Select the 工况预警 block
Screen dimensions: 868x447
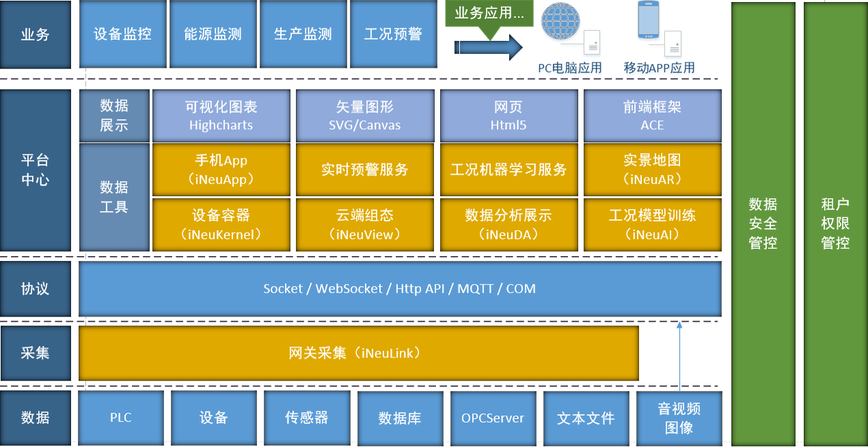(393, 34)
